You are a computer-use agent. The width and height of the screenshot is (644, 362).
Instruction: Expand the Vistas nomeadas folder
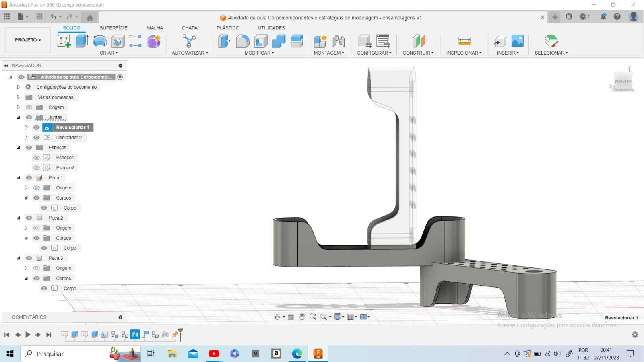18,97
